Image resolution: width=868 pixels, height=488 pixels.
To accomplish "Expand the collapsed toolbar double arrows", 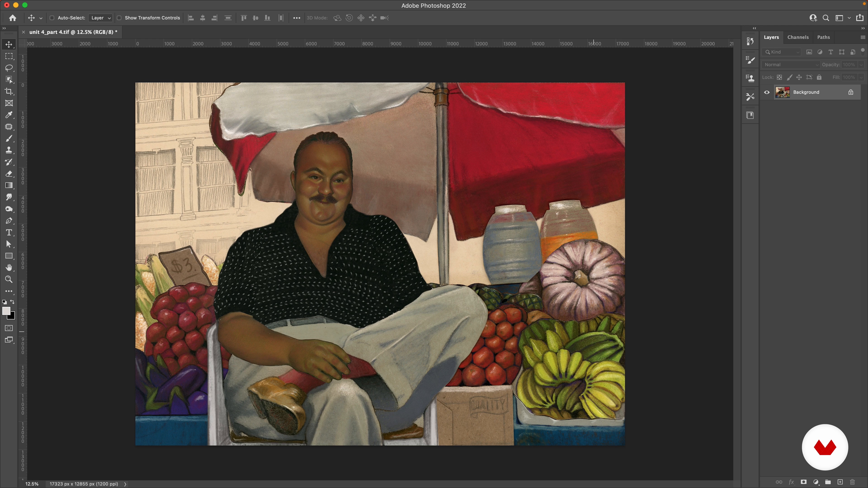I will tap(4, 28).
